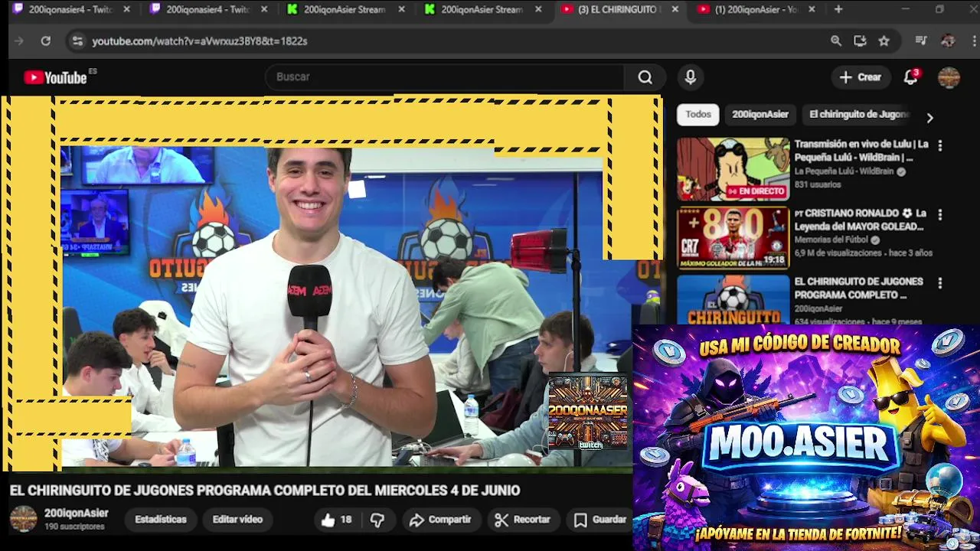Viewport: 980px width, 551px height.
Task: Click the video title 'MIERCOLES 4 DE JUNIO'
Action: 446,491
